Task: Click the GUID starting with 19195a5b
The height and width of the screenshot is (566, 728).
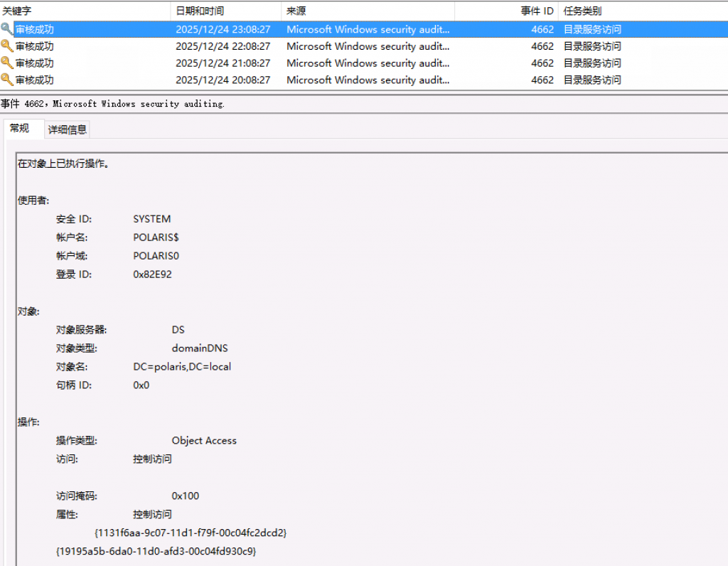Action: (155, 551)
